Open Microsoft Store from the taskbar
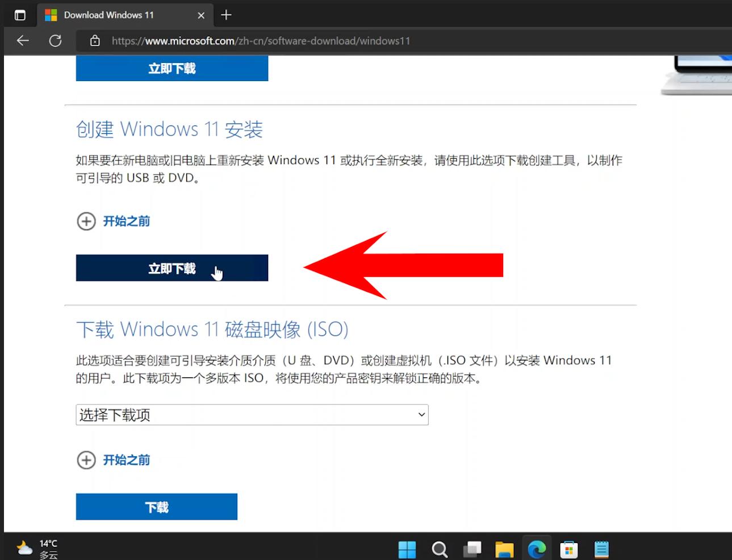732x560 pixels. (x=568, y=549)
